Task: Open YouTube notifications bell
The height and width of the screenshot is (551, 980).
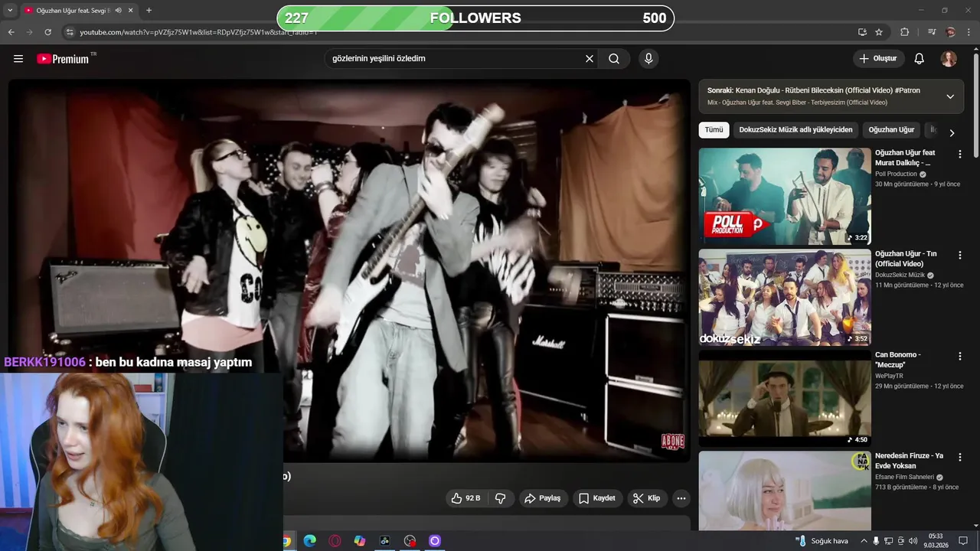Action: pos(920,59)
